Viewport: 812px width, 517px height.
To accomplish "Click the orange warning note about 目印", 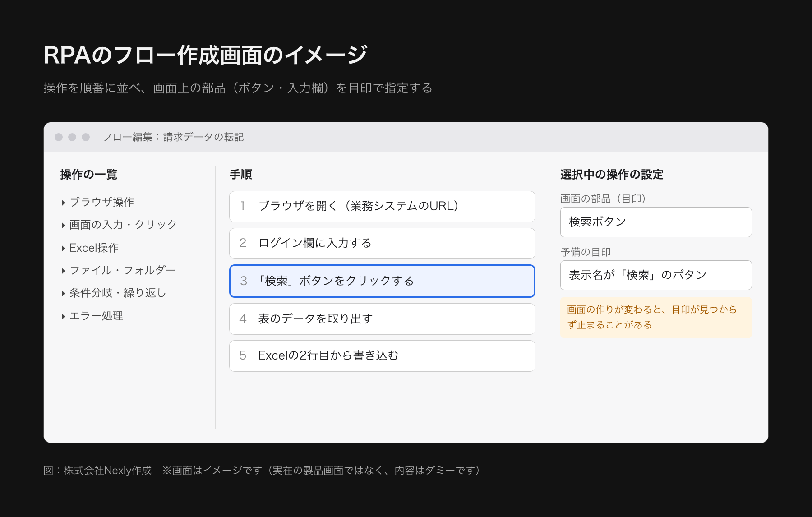I will tap(656, 318).
